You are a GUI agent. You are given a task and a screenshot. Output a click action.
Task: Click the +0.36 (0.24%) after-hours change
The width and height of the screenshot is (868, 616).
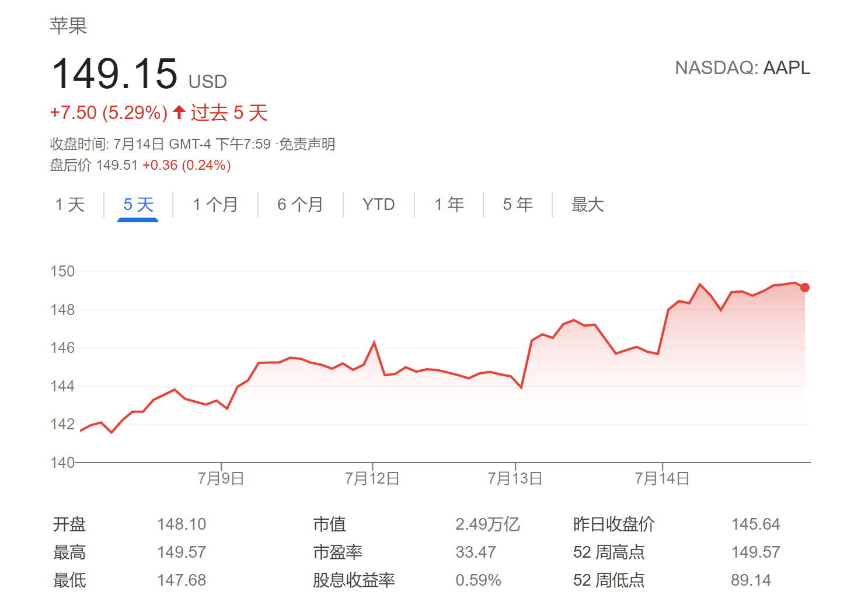point(187,166)
